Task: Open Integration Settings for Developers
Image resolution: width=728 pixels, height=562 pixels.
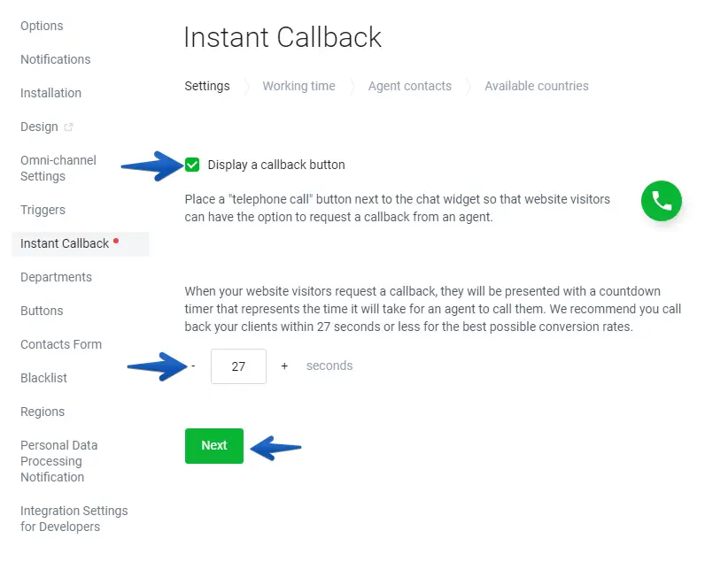Action: point(74,519)
